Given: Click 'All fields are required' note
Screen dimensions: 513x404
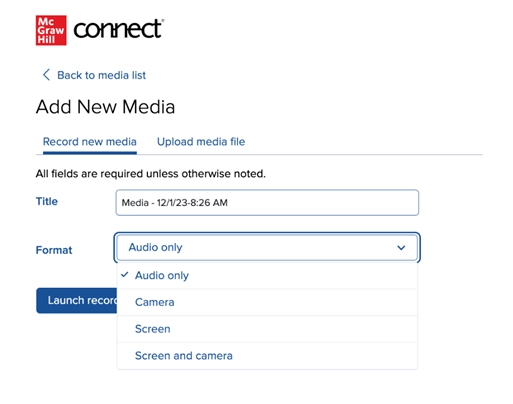Looking at the screenshot, I should [x=151, y=174].
